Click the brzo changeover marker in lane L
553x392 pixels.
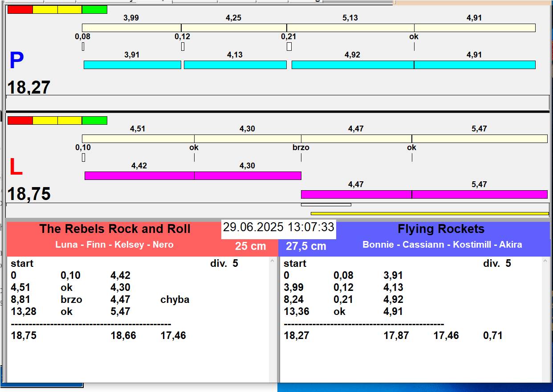(301, 148)
